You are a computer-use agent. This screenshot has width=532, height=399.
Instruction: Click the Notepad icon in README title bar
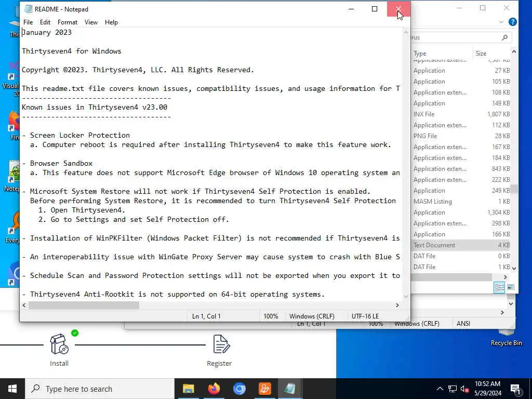coord(28,9)
